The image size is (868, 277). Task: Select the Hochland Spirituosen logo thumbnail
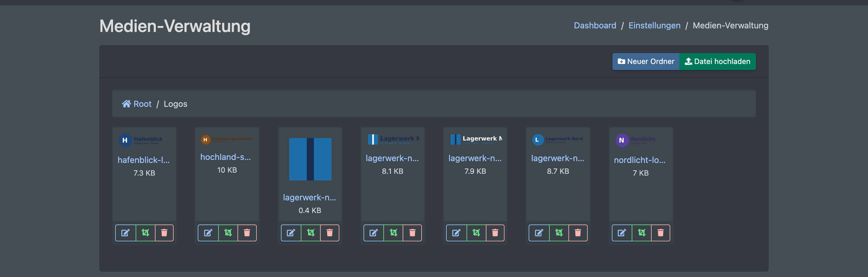(227, 139)
